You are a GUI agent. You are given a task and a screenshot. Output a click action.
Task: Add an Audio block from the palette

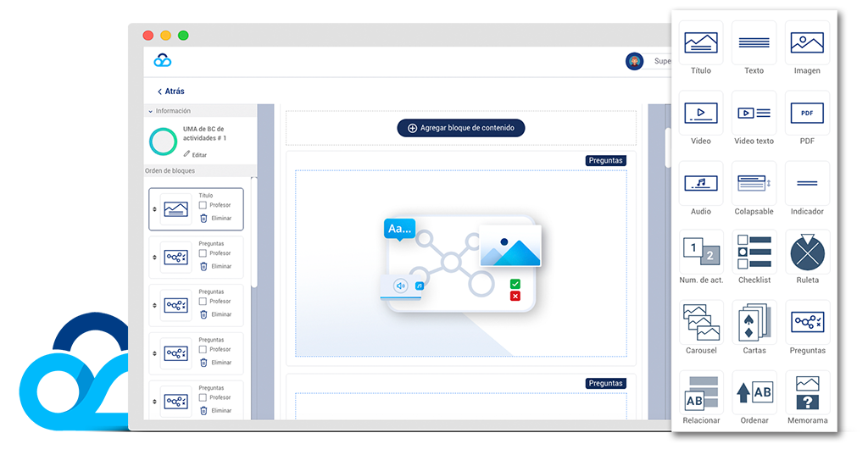700,183
